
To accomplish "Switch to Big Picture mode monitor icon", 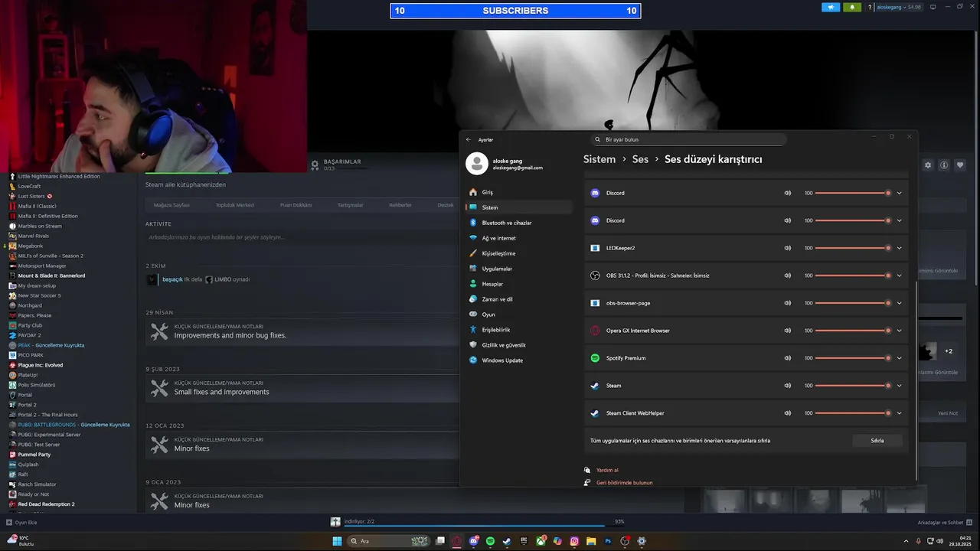I will pyautogui.click(x=933, y=7).
